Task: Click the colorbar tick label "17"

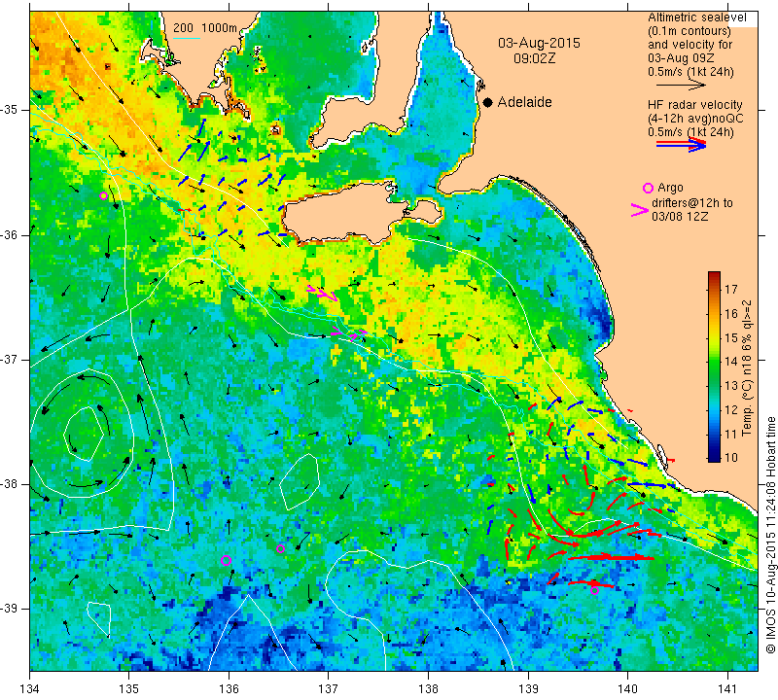Action: point(731,289)
